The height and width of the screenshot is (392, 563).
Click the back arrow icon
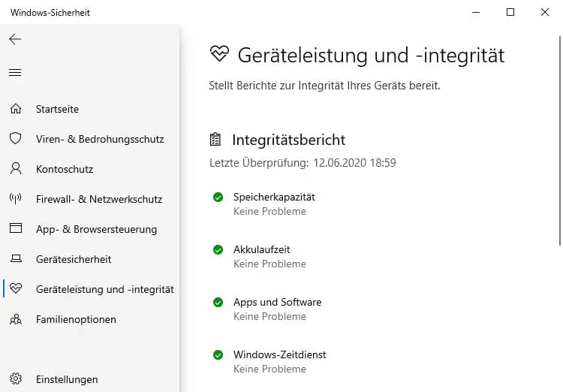[15, 39]
